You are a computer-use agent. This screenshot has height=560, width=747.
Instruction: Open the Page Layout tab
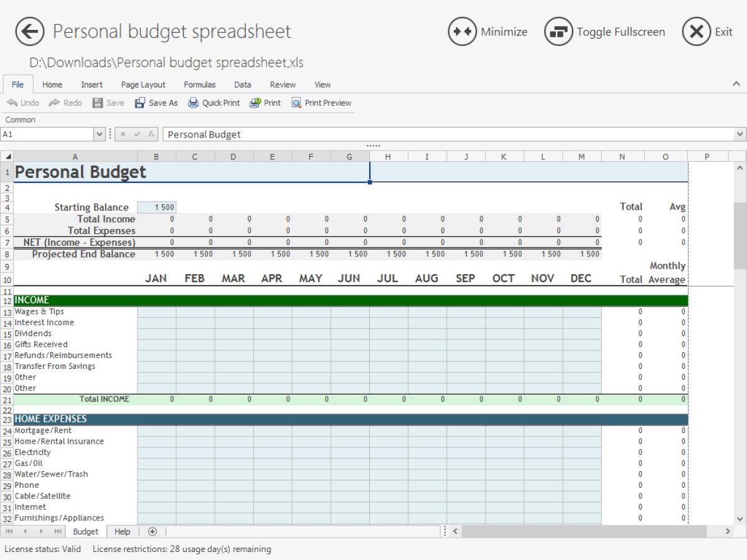(x=144, y=85)
